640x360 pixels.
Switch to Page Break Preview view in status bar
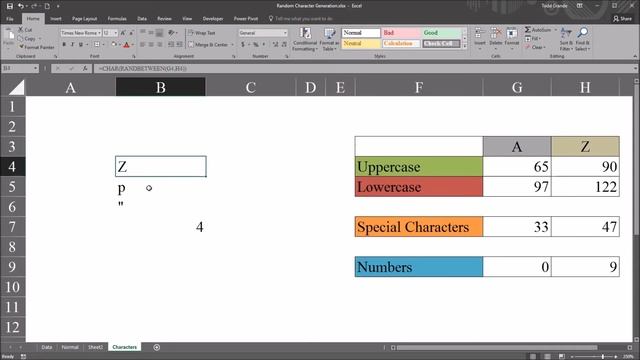tap(562, 356)
